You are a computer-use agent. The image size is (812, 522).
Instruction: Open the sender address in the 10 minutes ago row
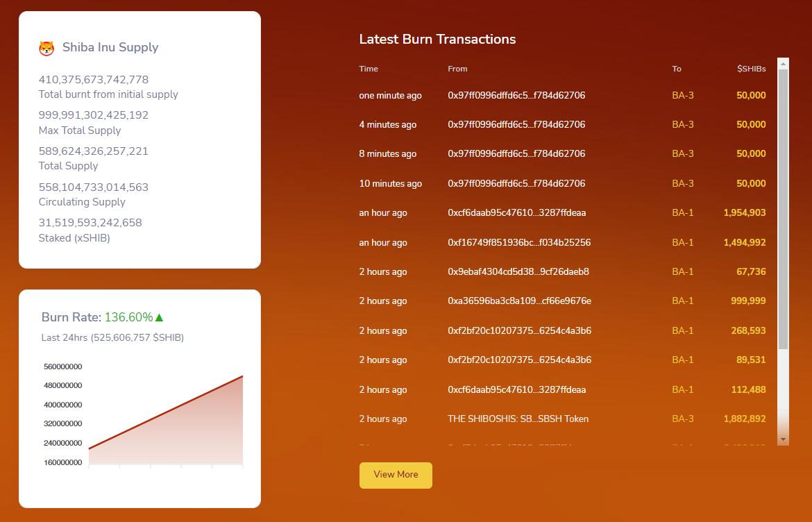click(x=516, y=183)
